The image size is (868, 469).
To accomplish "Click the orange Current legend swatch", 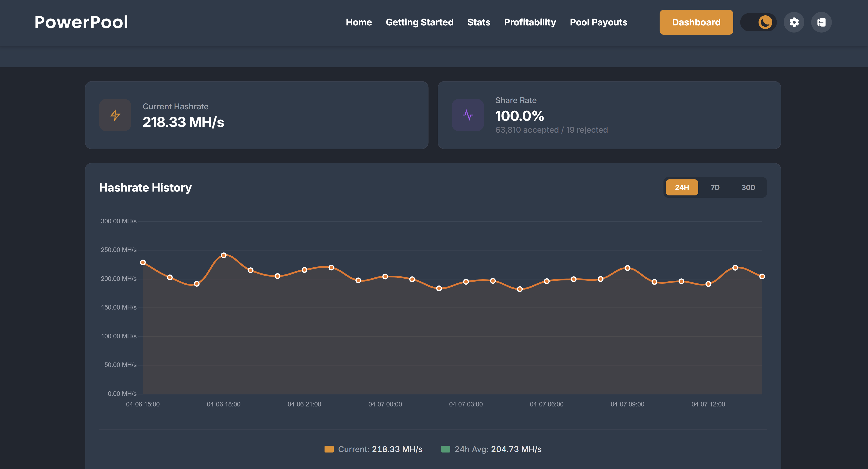I will coord(329,449).
